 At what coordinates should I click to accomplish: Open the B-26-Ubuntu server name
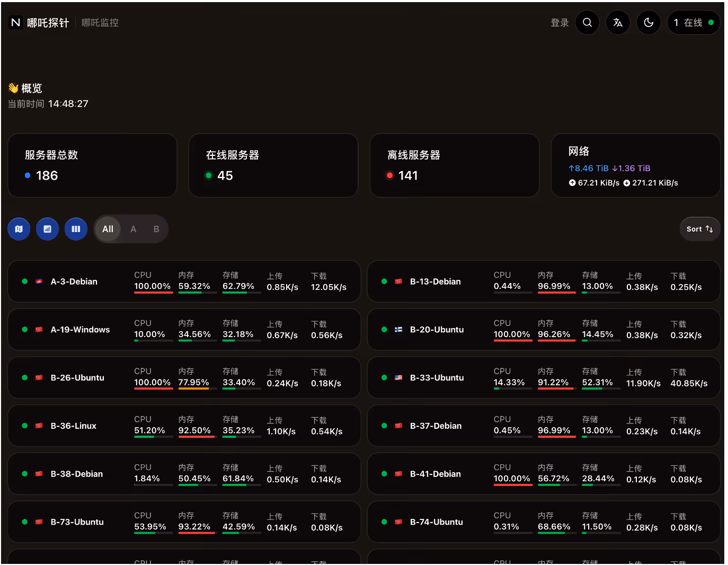click(x=77, y=378)
